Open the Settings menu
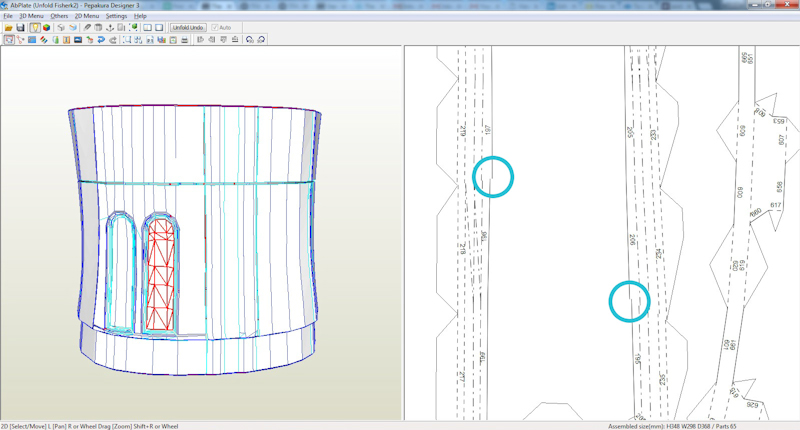The height and width of the screenshot is (430, 800). coord(116,16)
